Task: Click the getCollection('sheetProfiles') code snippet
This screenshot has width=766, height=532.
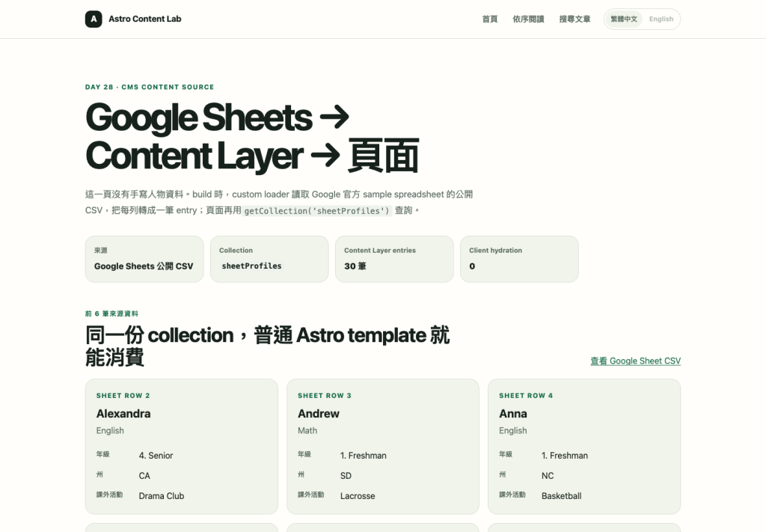Action: pyautogui.click(x=317, y=210)
